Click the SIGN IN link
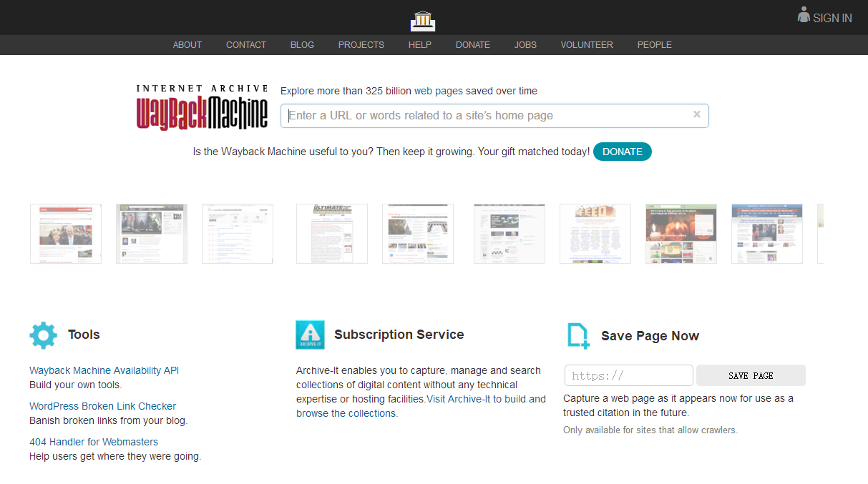 pos(832,18)
